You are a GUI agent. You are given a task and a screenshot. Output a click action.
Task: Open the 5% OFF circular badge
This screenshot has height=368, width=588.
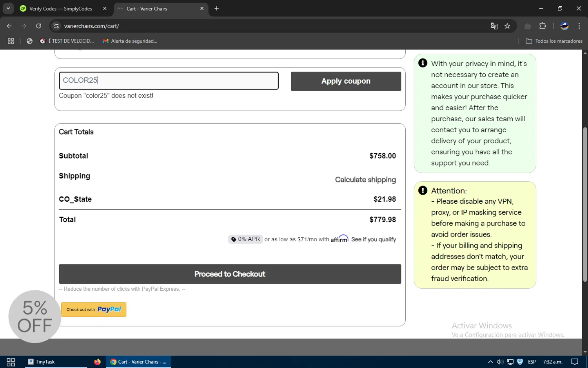point(34,316)
